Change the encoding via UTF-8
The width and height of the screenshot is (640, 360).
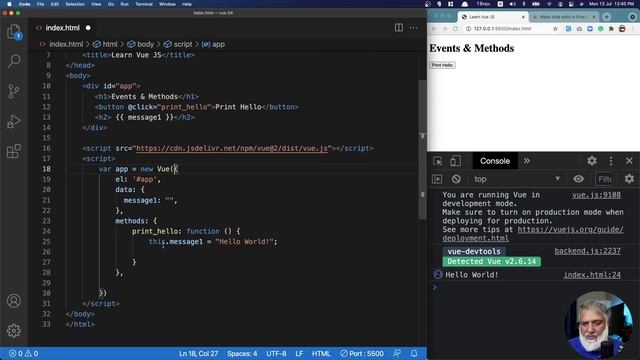coord(276,353)
